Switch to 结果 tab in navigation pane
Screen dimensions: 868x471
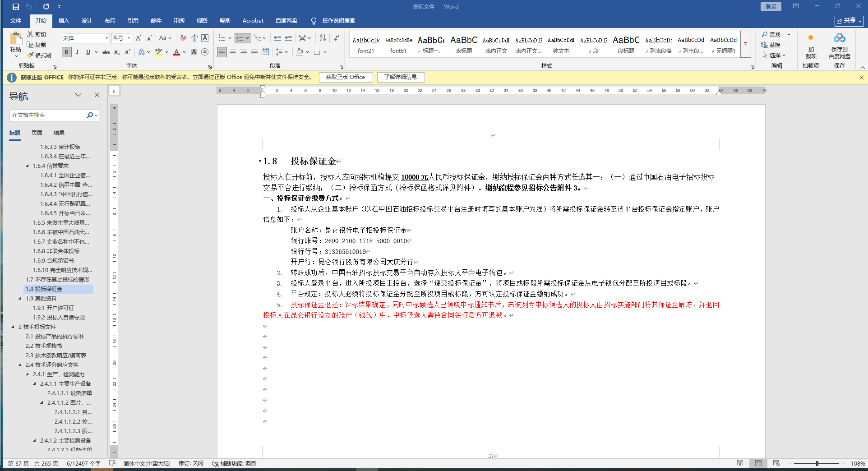(x=59, y=133)
